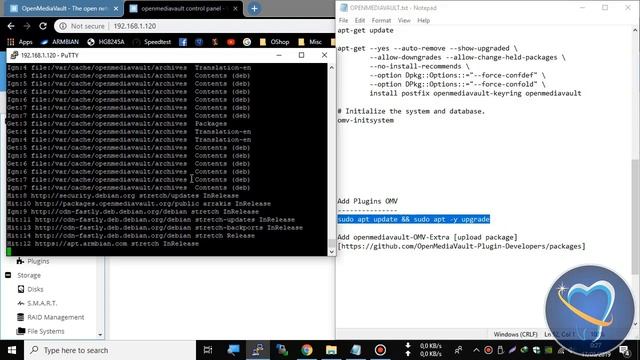Show hidden system tray icons
This screenshot has width=640, height=360.
tap(476, 350)
